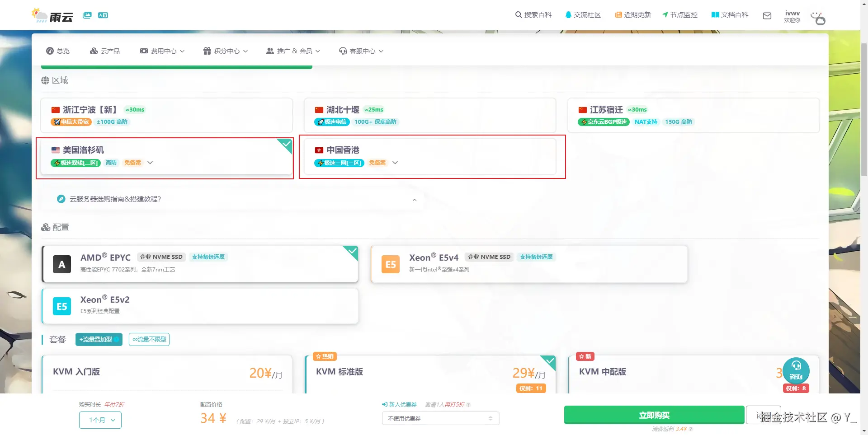868x435 pixels.
Task: Collapse 云服务器选购指南&搭建教程 panel
Action: pos(415,200)
